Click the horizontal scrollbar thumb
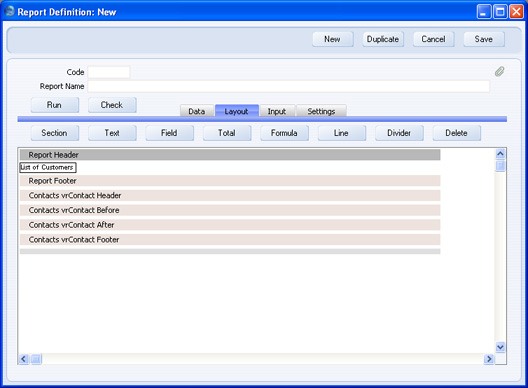The image size is (528, 388). pos(36,359)
